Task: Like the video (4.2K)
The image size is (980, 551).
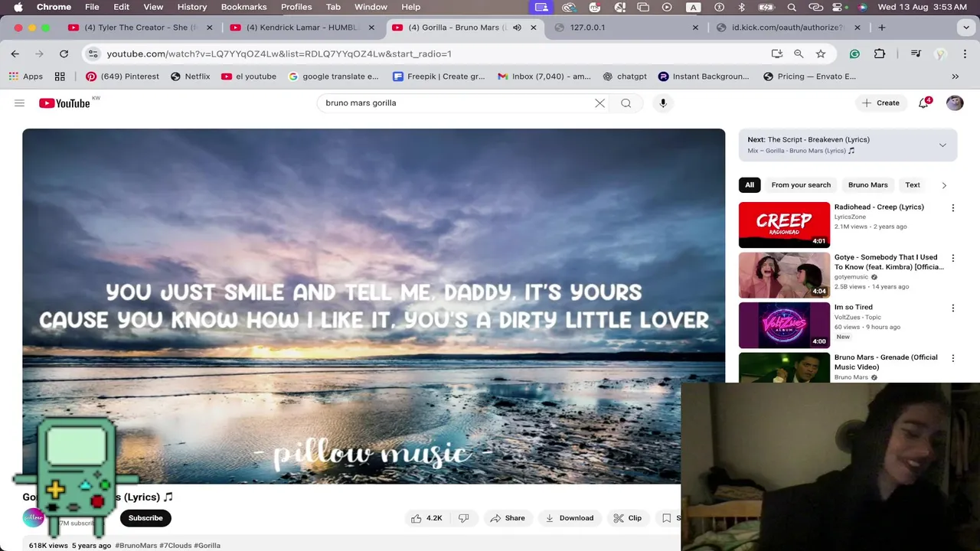Action: tap(426, 518)
